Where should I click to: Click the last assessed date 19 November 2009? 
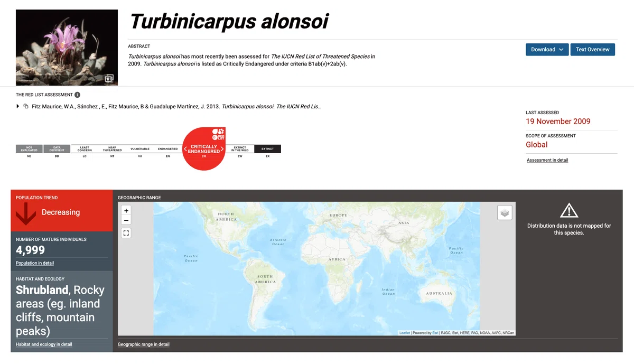coord(558,122)
